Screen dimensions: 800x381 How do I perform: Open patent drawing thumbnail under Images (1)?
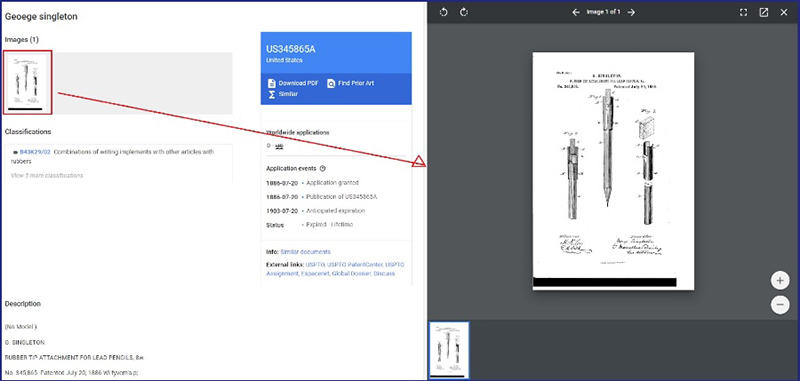(x=28, y=82)
